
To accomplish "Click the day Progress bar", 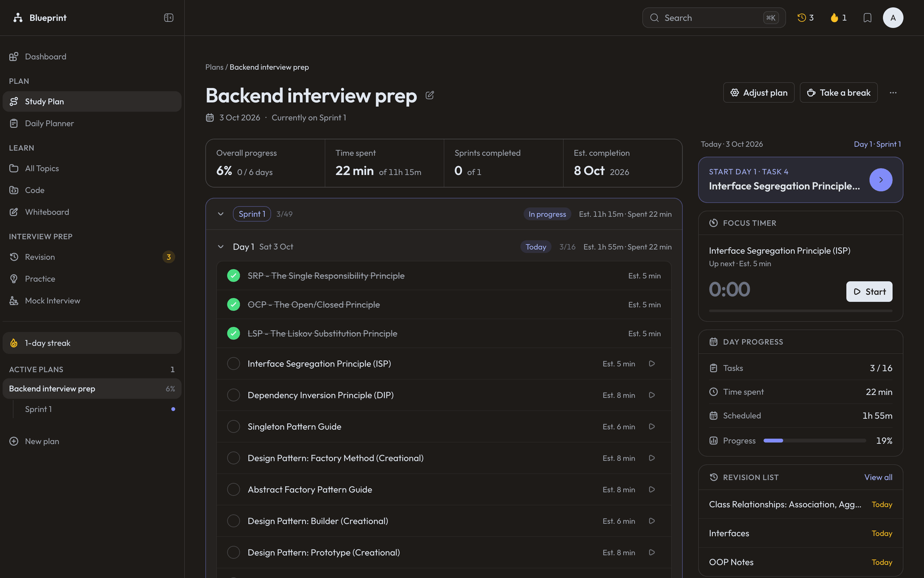I will coord(814,441).
